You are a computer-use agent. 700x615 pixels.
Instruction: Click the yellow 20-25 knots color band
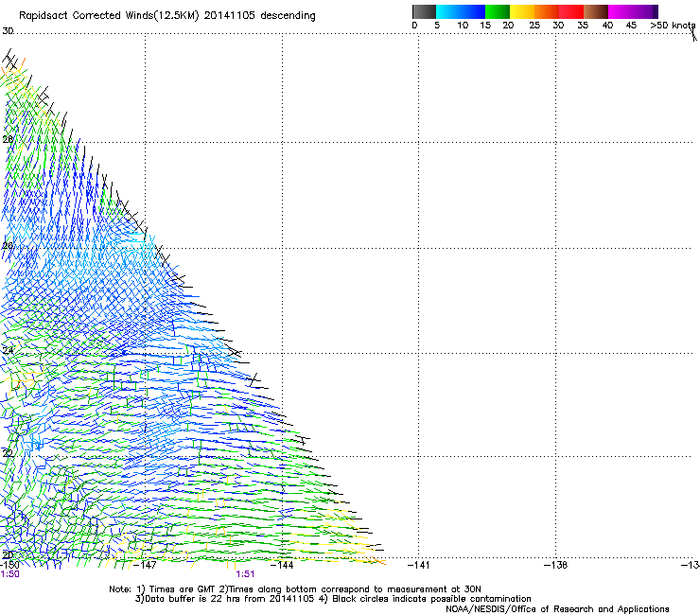click(522, 11)
